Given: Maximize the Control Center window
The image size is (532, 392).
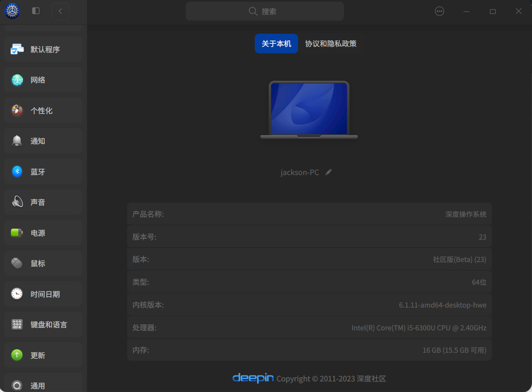Looking at the screenshot, I should point(493,11).
